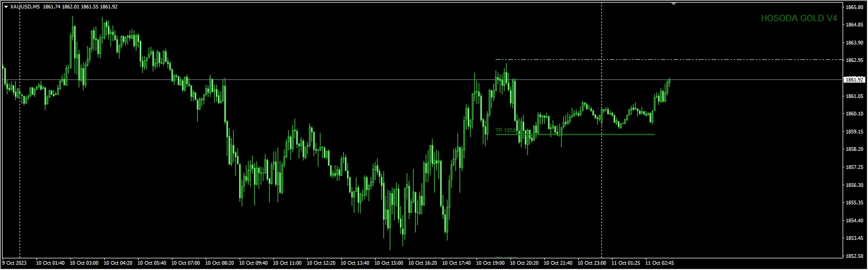Click the 1858.20 price scale label

(855, 150)
